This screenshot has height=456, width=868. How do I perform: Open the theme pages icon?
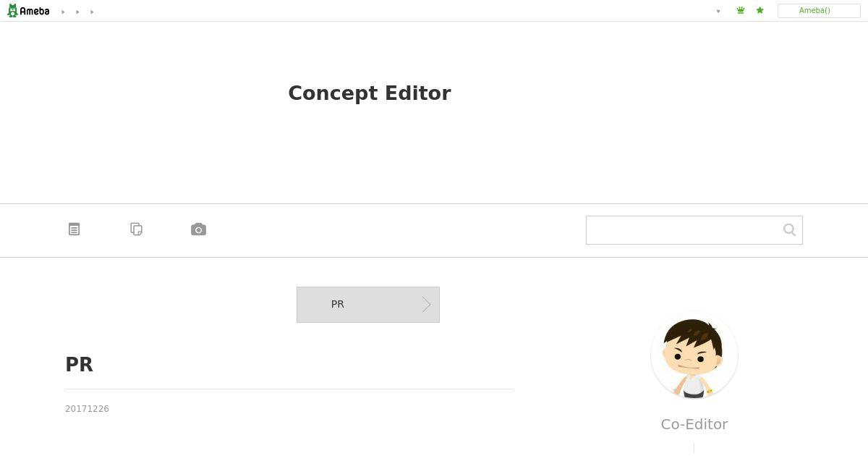point(136,229)
